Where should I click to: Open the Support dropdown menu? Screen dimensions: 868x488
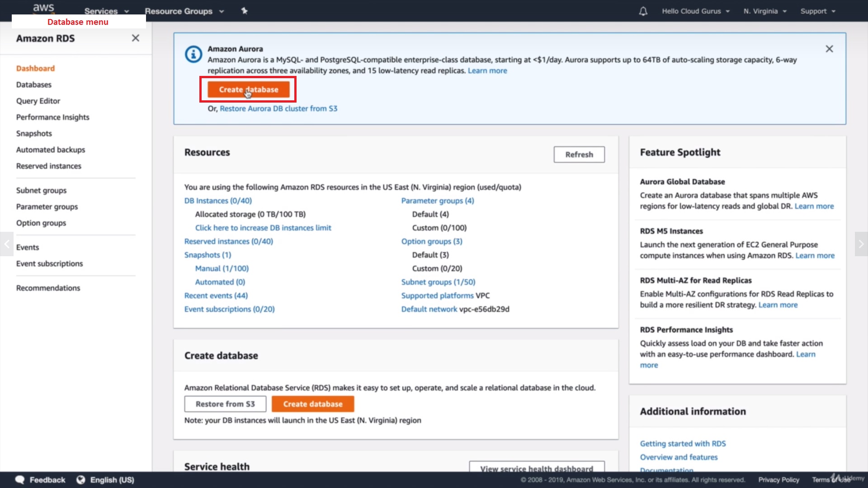click(x=817, y=11)
